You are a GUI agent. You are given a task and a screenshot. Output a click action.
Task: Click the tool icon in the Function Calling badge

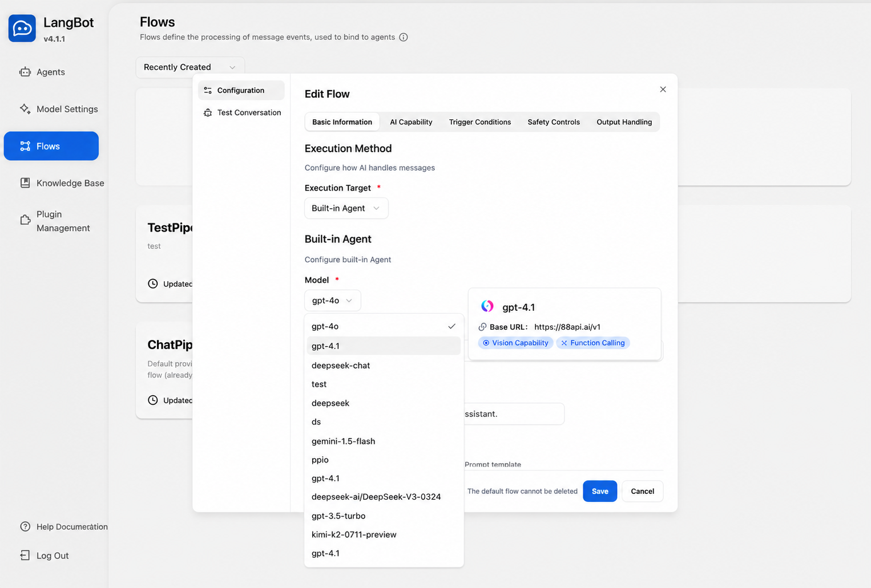pyautogui.click(x=564, y=343)
